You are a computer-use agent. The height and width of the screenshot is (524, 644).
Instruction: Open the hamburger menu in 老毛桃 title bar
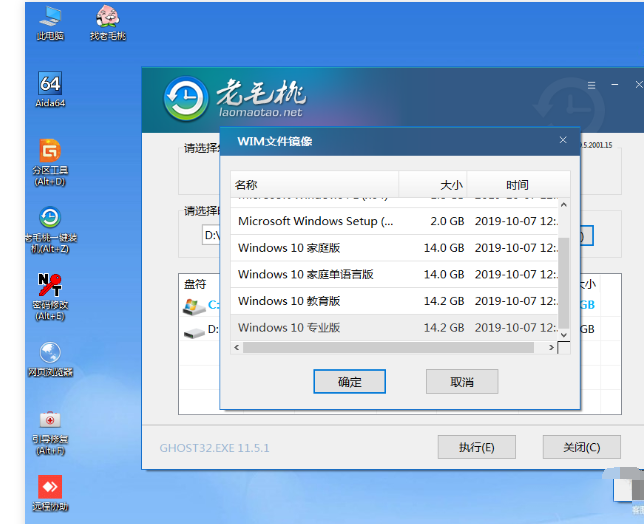click(x=591, y=85)
